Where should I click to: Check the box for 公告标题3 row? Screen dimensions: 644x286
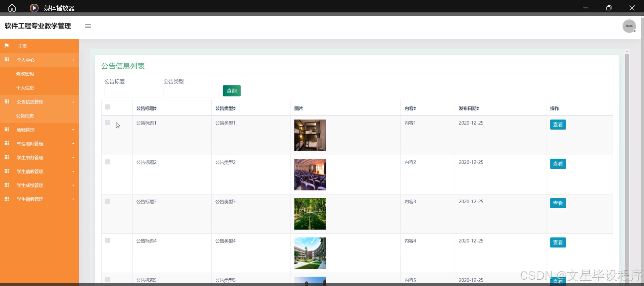(108, 201)
